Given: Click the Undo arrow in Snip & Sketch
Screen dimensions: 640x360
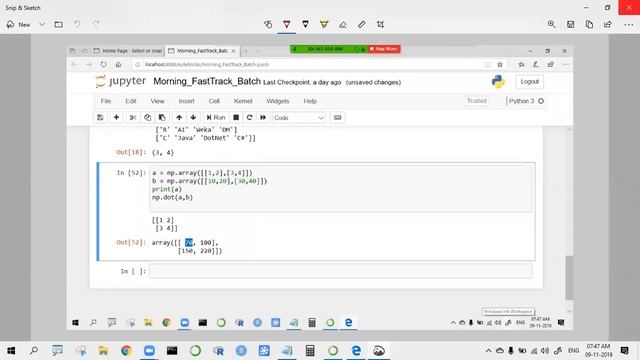Looking at the screenshot, I should pyautogui.click(x=77, y=24).
